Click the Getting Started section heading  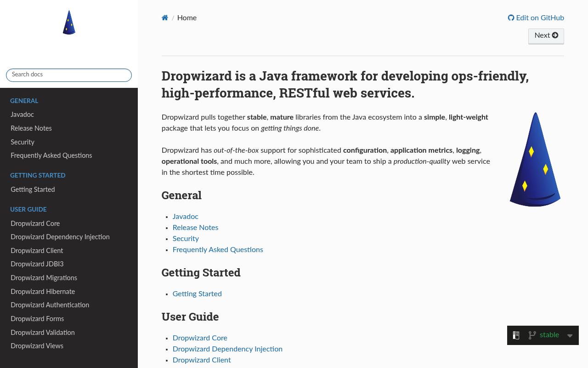point(201,273)
